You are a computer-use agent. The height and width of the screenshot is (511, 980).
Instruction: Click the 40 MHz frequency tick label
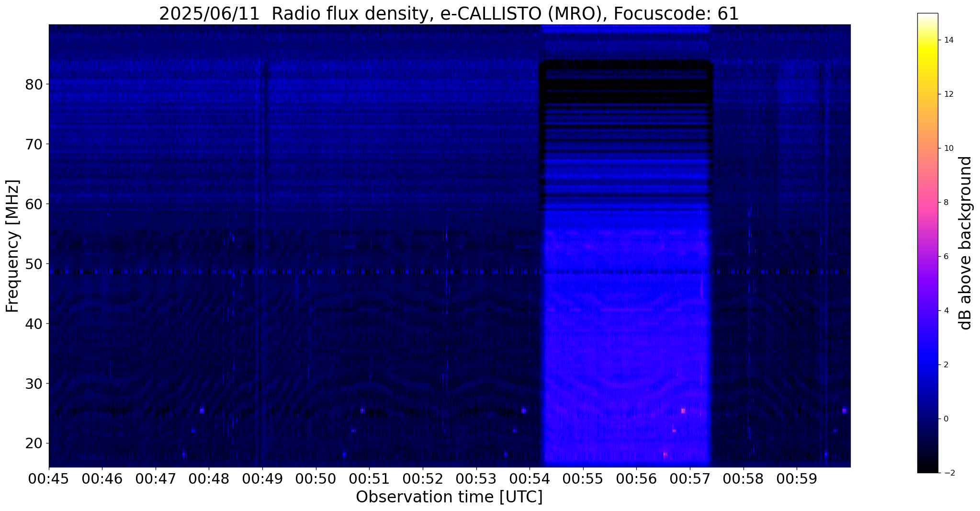pyautogui.click(x=33, y=324)
